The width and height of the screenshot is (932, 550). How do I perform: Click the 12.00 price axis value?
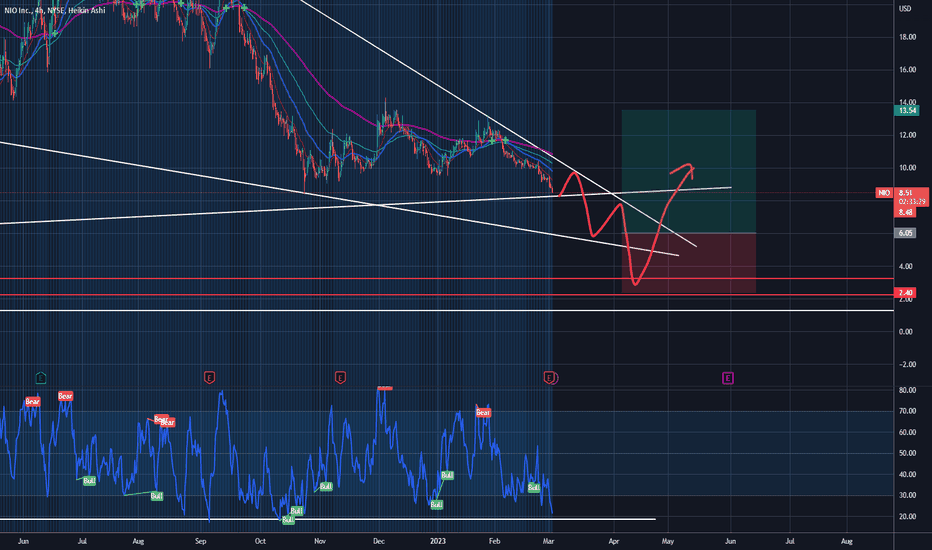[x=907, y=135]
